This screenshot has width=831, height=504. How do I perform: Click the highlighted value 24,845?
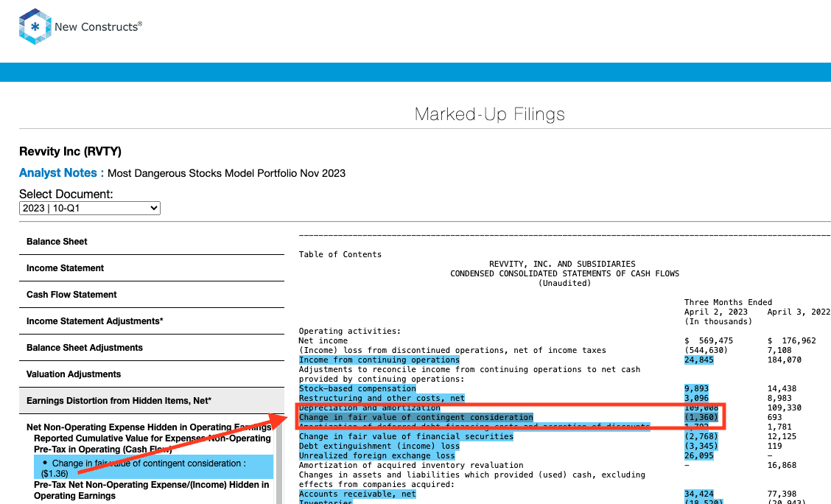tap(699, 360)
